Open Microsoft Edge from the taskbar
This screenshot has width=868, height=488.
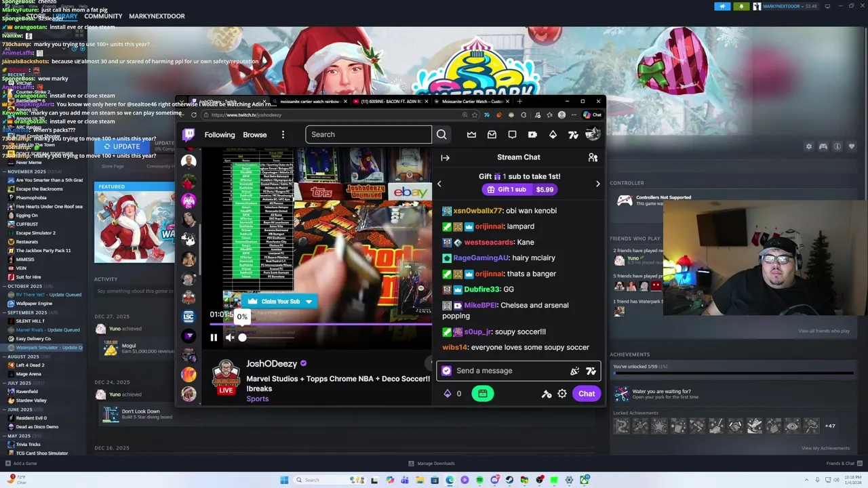tap(450, 480)
